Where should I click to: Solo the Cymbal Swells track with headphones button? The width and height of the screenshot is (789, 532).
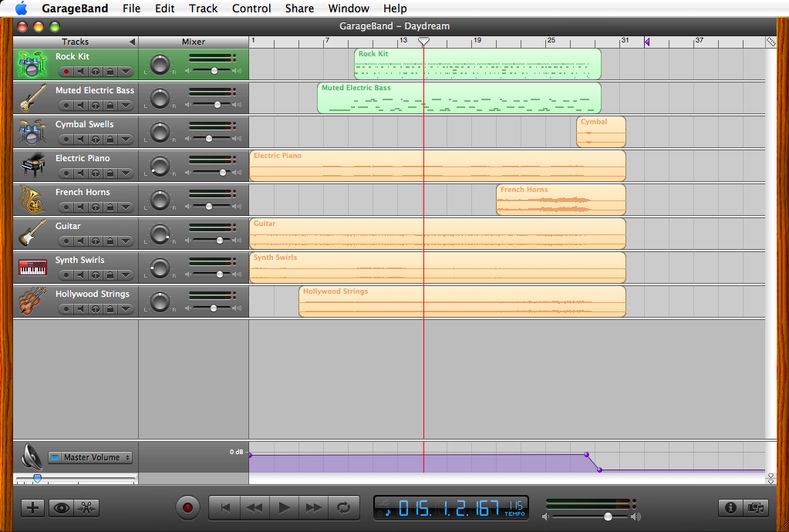pos(96,140)
